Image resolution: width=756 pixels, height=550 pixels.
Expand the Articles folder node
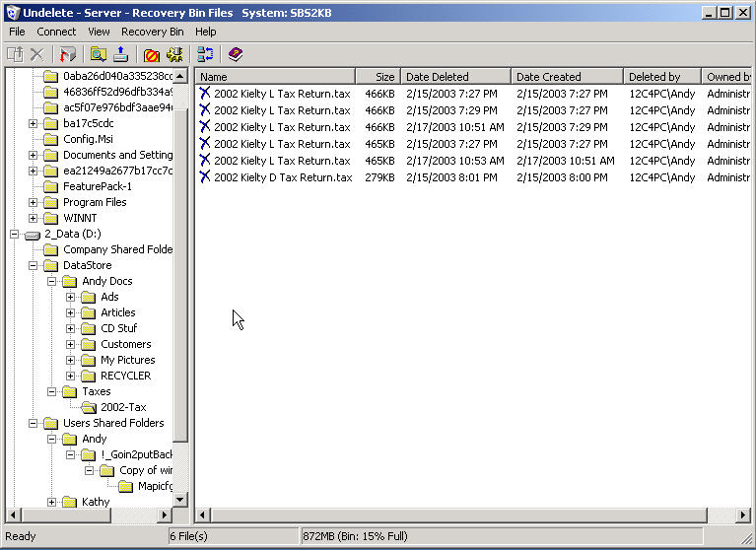[x=70, y=313]
